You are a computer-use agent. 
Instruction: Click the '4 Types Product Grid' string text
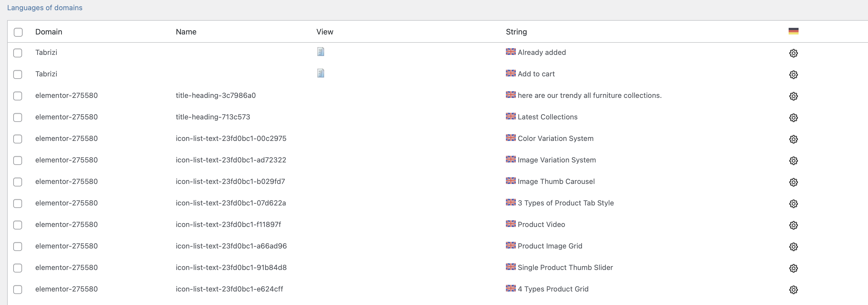553,289
